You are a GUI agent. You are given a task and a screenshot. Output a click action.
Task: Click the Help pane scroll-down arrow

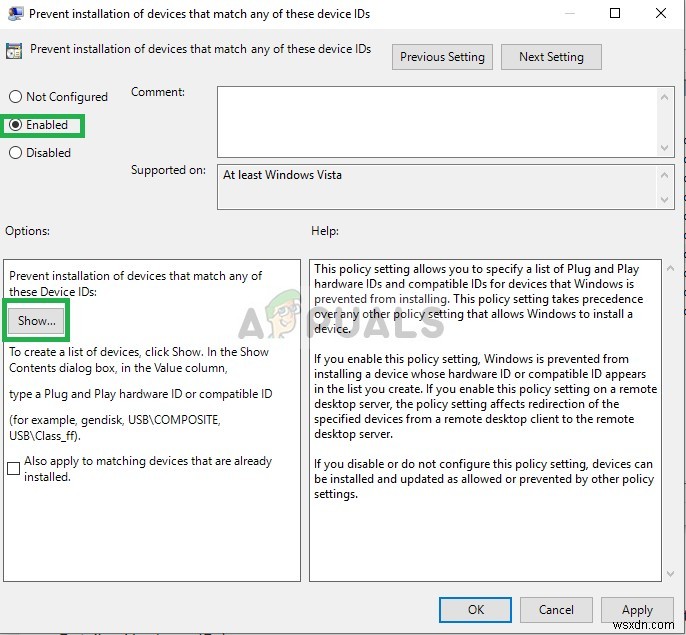(x=670, y=573)
